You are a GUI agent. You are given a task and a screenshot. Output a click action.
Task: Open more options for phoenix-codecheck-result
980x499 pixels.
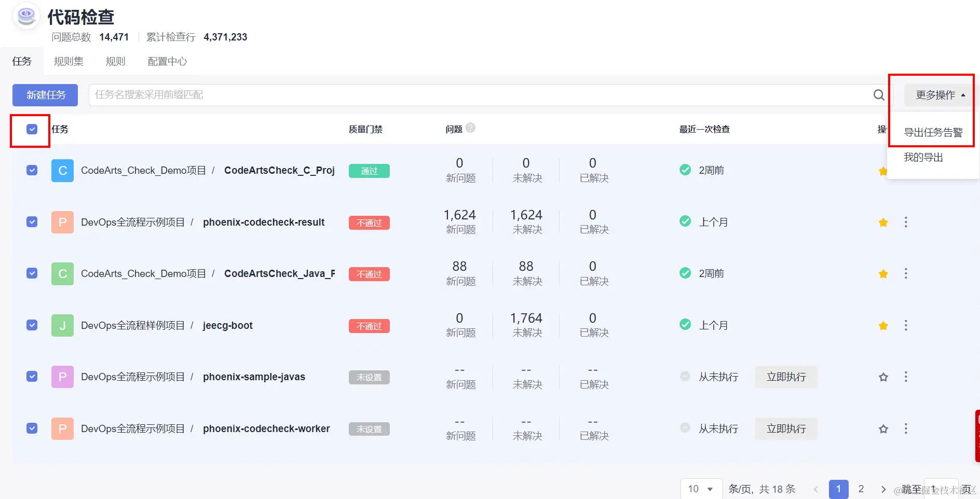click(x=906, y=222)
